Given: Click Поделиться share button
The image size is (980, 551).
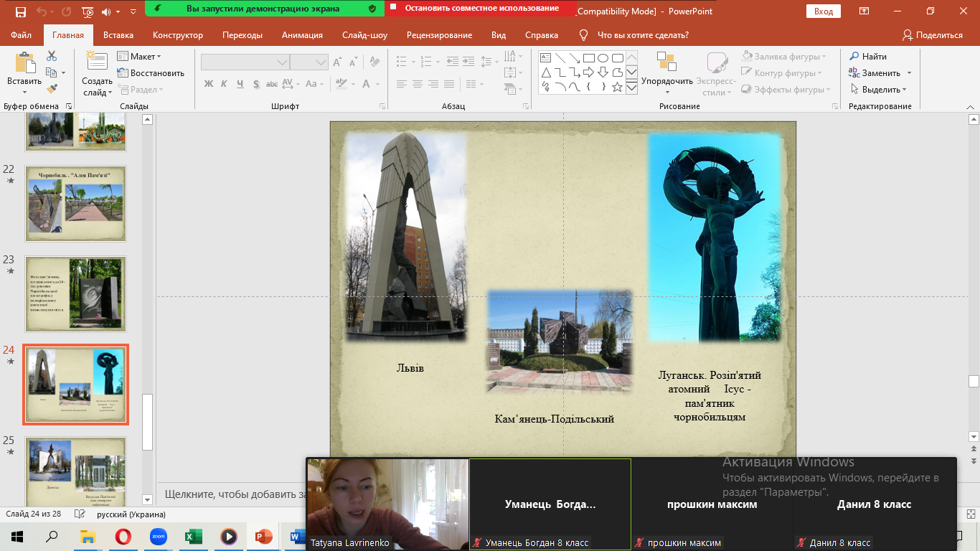Looking at the screenshot, I should (x=933, y=35).
